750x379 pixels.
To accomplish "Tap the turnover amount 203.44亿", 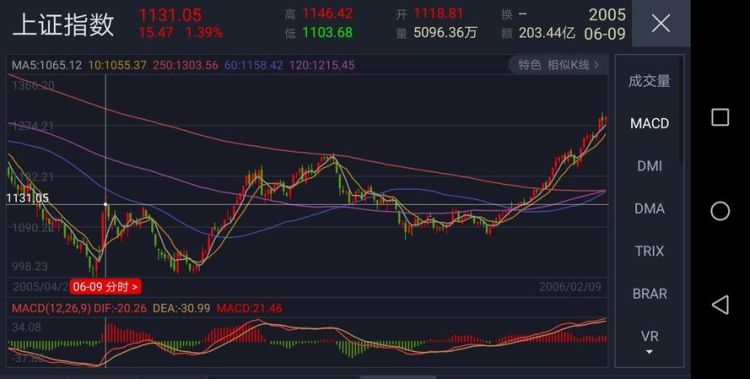I will (547, 33).
